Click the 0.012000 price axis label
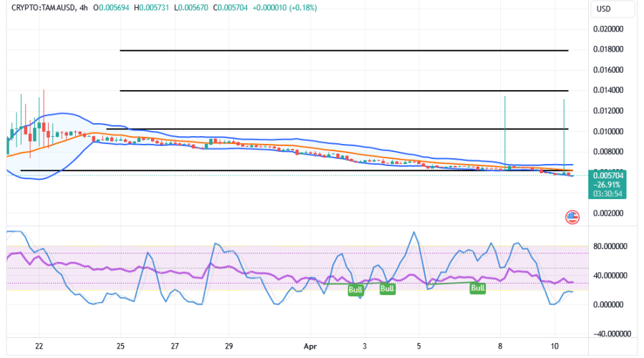The width and height of the screenshot is (644, 358). tap(608, 111)
